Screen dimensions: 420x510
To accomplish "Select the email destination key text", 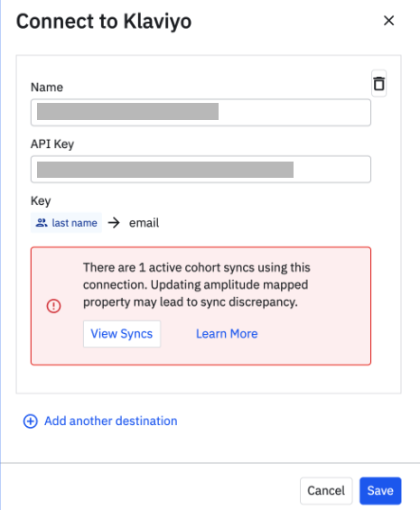I will (144, 223).
